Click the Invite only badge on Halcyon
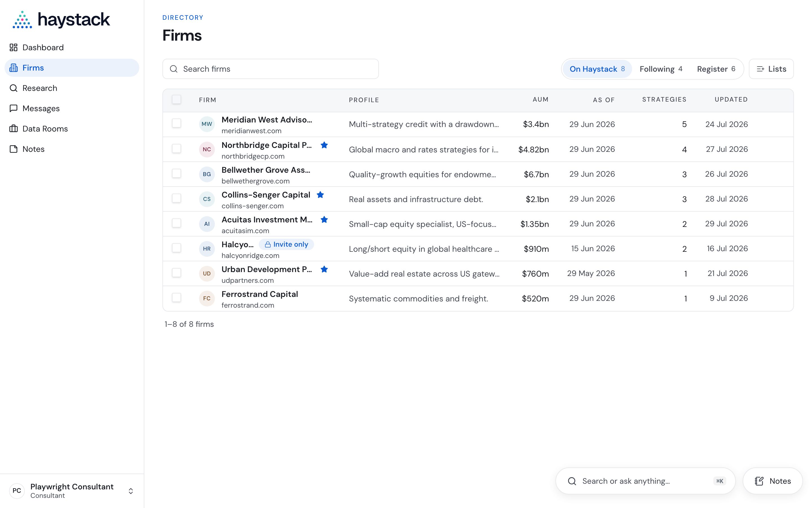This screenshot has width=812, height=508. [x=286, y=245]
